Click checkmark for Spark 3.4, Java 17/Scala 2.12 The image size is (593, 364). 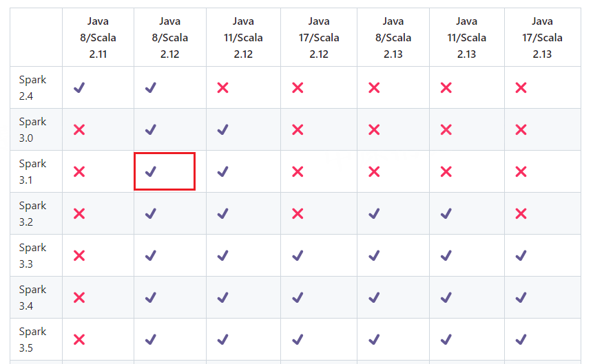pyautogui.click(x=298, y=297)
